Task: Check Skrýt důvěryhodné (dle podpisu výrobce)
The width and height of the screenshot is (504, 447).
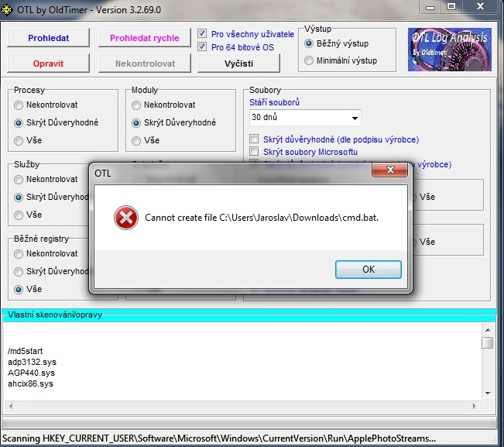Action: click(254, 139)
